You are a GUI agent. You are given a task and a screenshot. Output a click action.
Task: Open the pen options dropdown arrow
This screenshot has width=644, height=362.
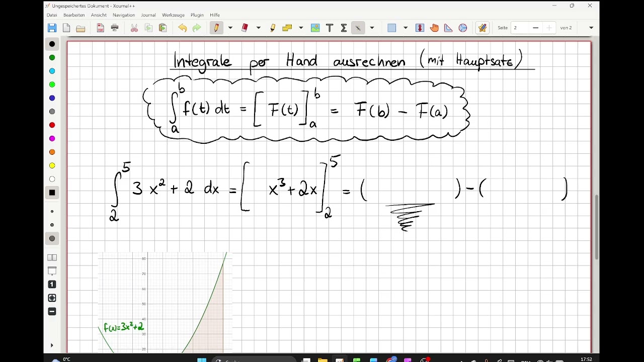click(x=230, y=28)
